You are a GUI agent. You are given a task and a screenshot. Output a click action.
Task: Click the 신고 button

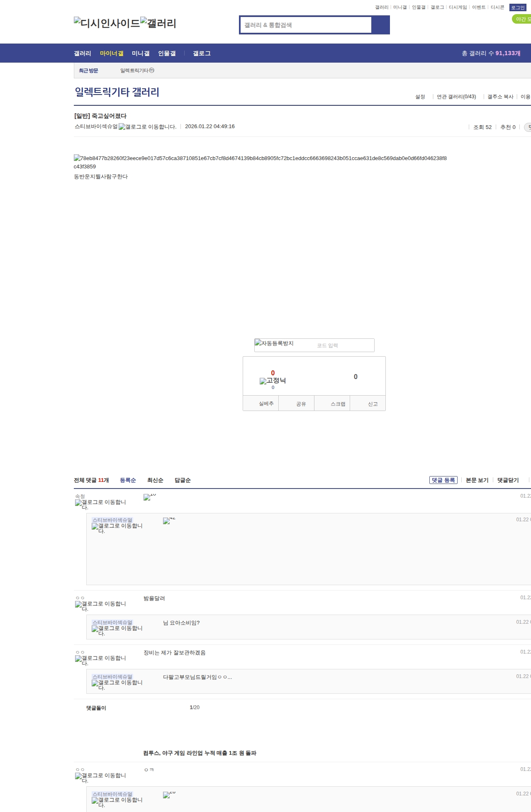click(x=368, y=404)
